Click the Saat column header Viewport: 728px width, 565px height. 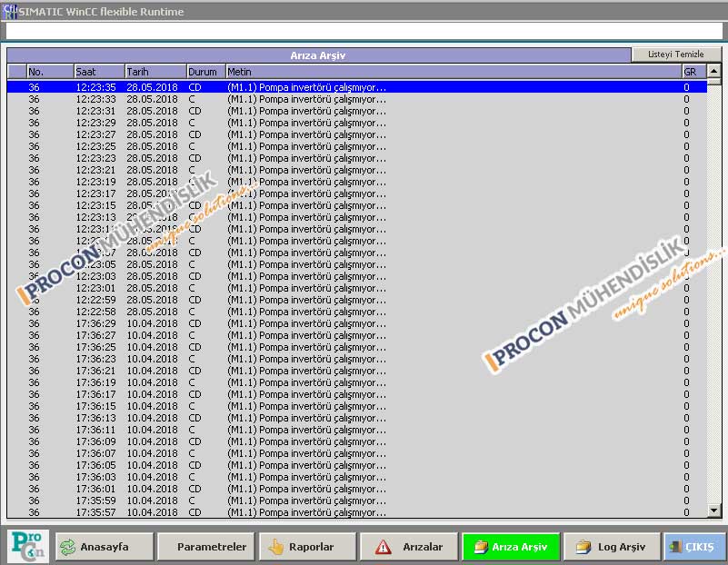point(99,72)
